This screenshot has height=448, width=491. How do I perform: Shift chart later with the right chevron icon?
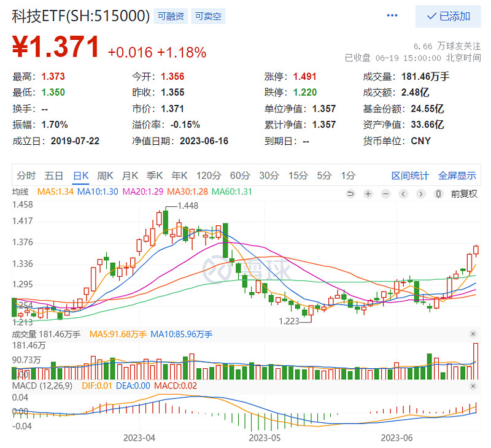tap(420, 193)
